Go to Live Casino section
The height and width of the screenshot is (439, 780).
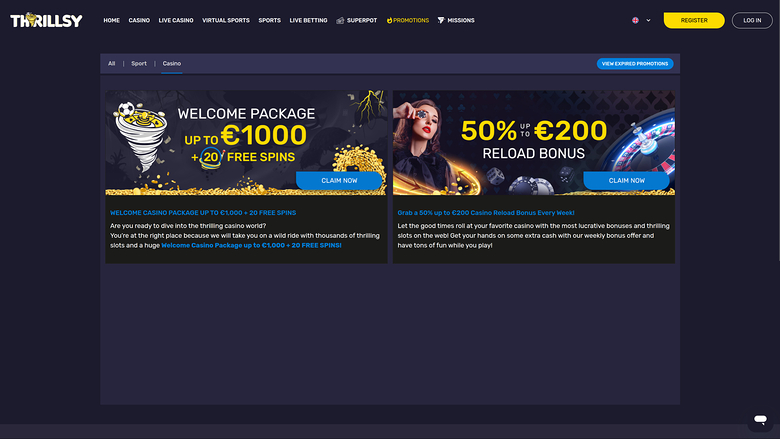pos(176,20)
